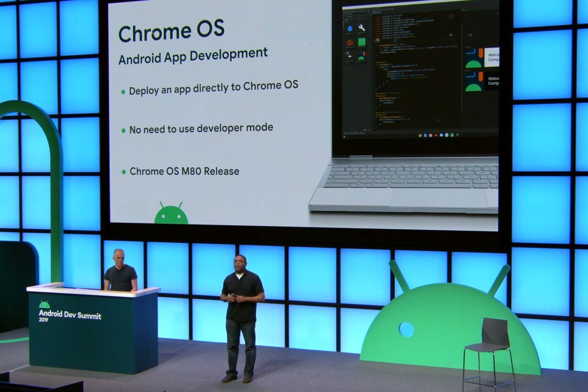
Task: Click the white wrench icon in the IDE panel
Action: click(x=362, y=28)
